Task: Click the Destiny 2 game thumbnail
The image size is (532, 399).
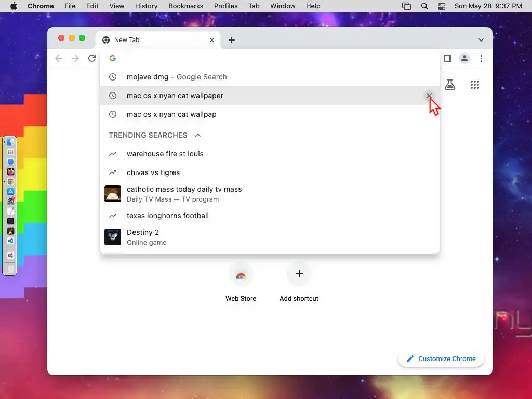Action: coord(113,237)
